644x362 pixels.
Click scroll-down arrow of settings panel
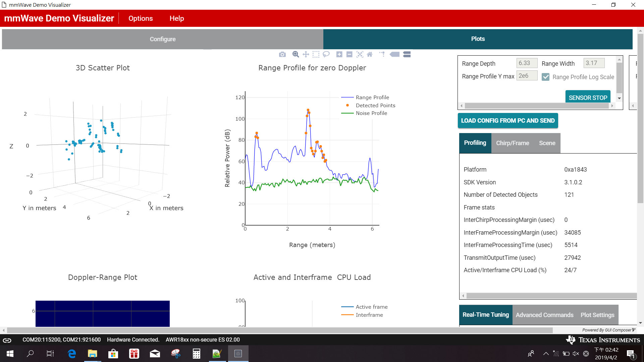(x=620, y=99)
